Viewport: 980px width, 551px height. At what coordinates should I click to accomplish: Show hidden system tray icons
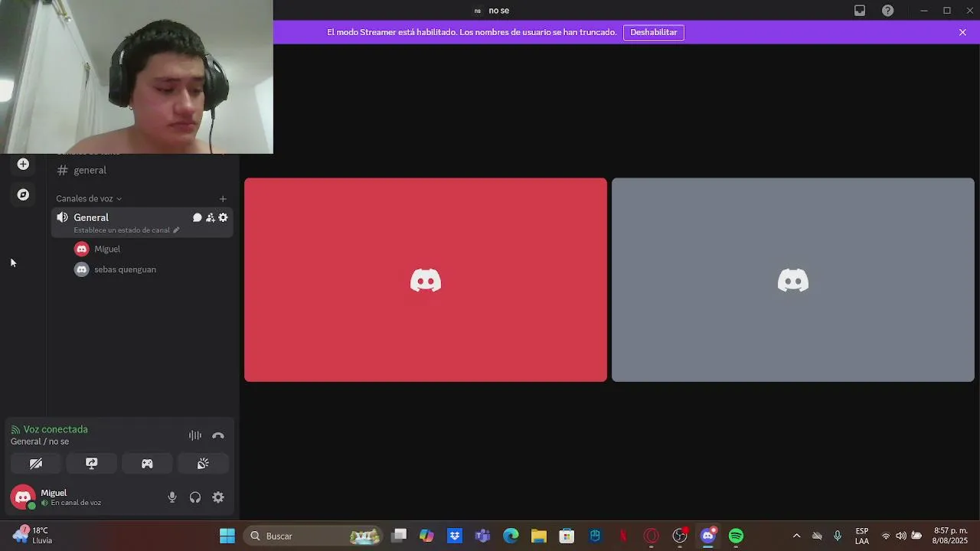click(x=796, y=536)
